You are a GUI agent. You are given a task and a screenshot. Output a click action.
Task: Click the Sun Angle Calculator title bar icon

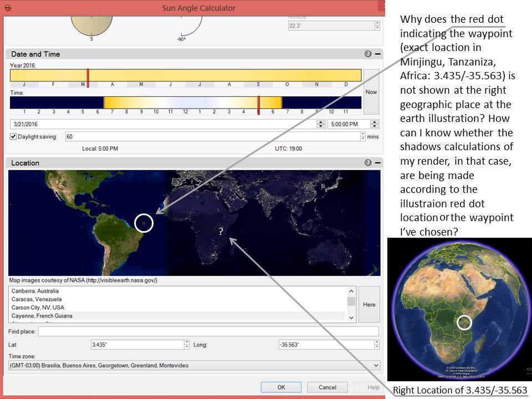tap(8, 7)
